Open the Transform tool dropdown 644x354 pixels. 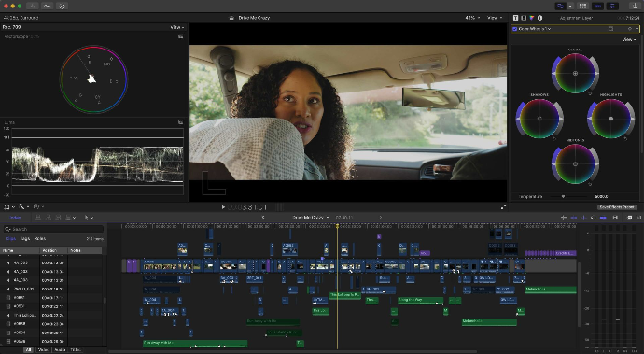pyautogui.click(x=9, y=206)
